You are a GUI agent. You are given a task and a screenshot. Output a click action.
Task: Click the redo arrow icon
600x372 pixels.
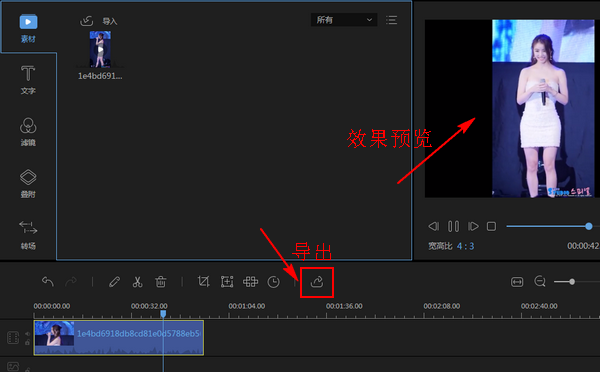[x=71, y=282]
